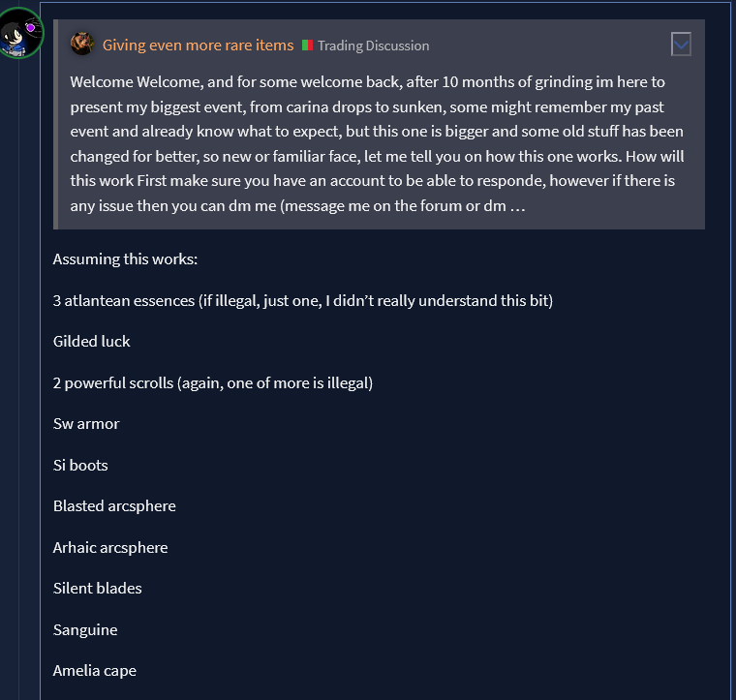
Task: Click the "Assuming this works:" line
Action: (125, 259)
